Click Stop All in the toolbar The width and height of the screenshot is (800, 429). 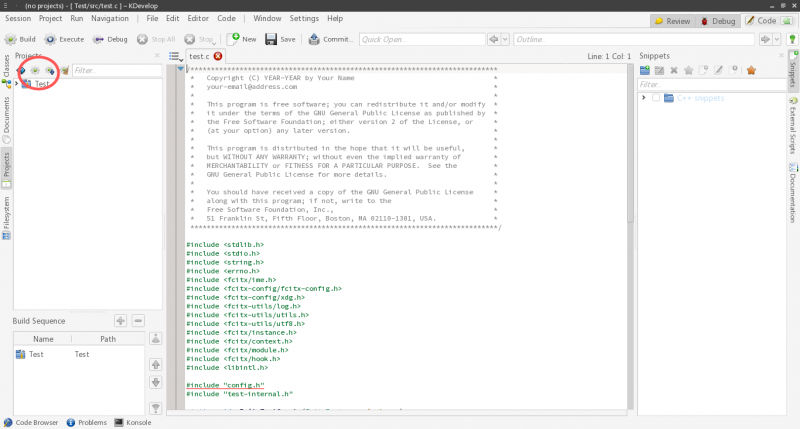(156, 39)
